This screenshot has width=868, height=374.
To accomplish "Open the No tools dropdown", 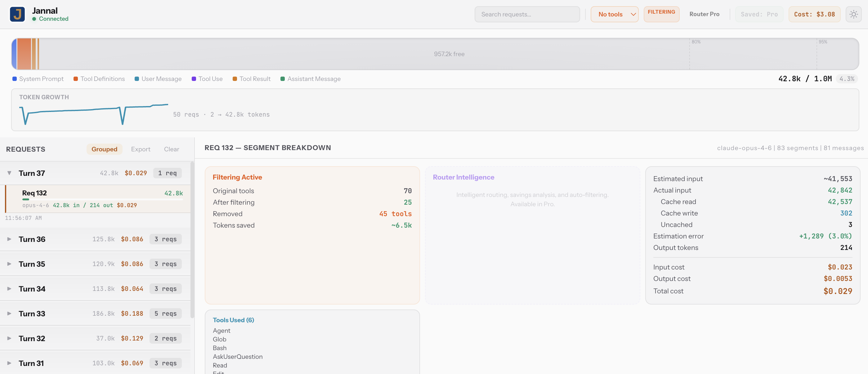I will click(x=614, y=14).
